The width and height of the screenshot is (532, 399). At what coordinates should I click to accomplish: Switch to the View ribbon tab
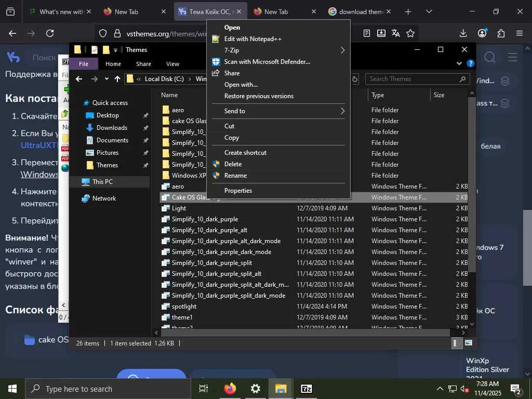172,64
